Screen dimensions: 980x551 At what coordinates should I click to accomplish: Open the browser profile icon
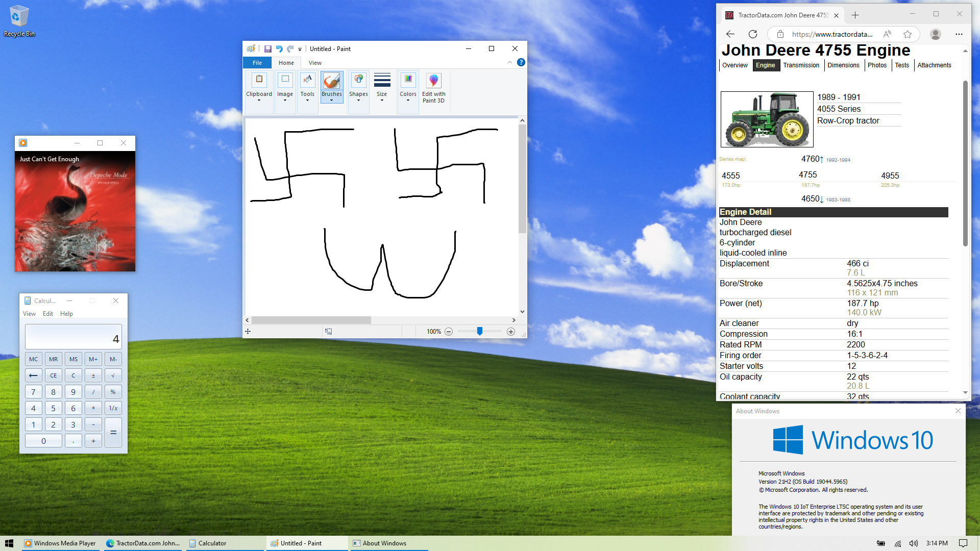(936, 34)
